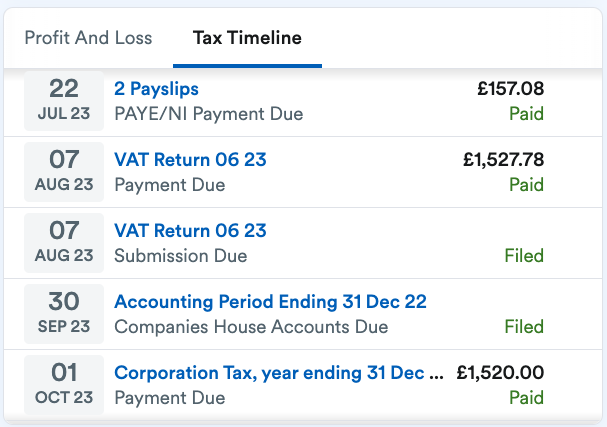This screenshot has height=427, width=607.
Task: Click the 07 AUG 23 submission date badge
Action: tap(64, 243)
